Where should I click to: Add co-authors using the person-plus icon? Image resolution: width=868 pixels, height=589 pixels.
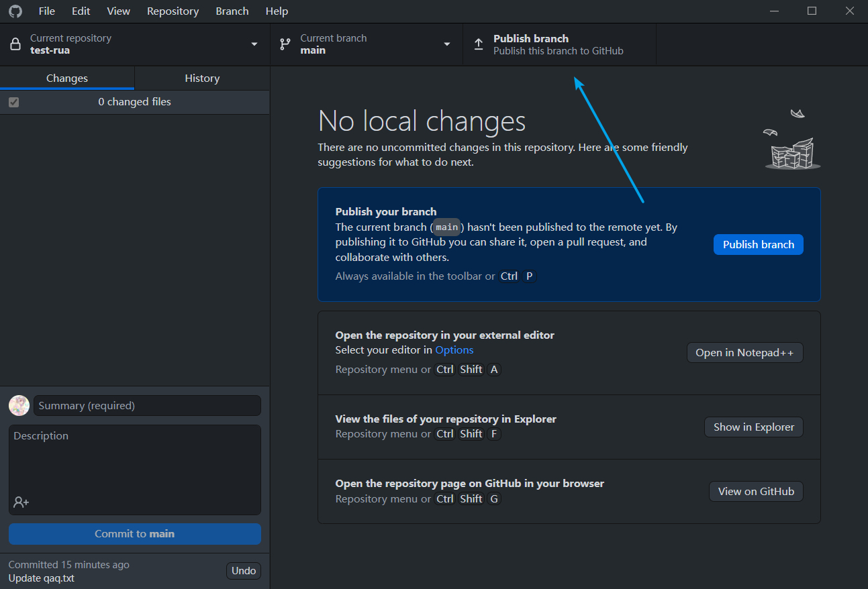tap(21, 502)
